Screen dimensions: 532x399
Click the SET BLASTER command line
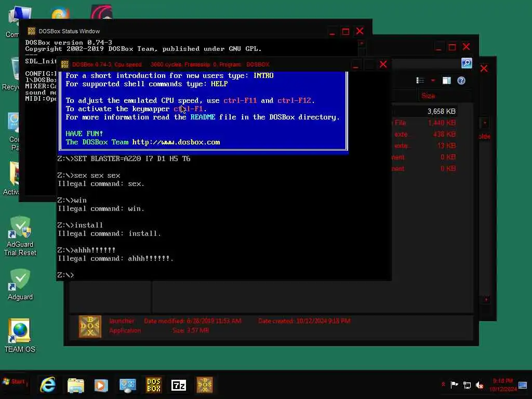coord(124,159)
